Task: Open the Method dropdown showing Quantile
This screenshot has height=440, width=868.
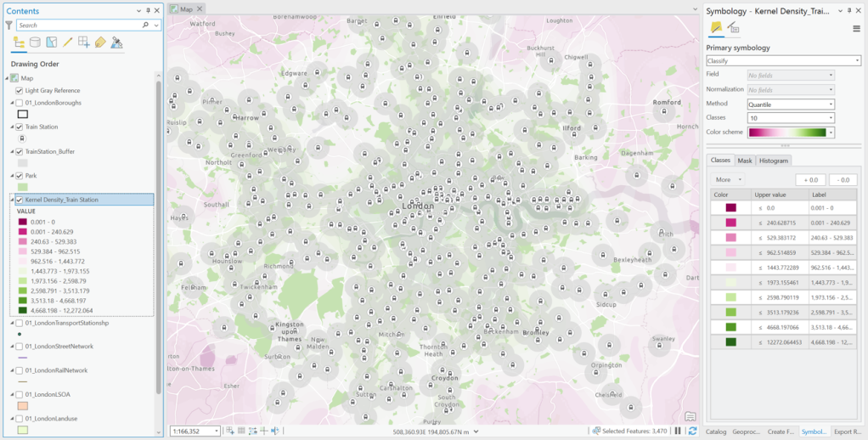Action: point(790,104)
